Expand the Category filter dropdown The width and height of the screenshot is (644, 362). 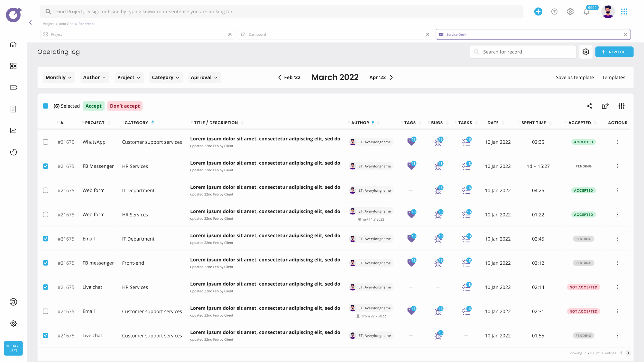(166, 77)
